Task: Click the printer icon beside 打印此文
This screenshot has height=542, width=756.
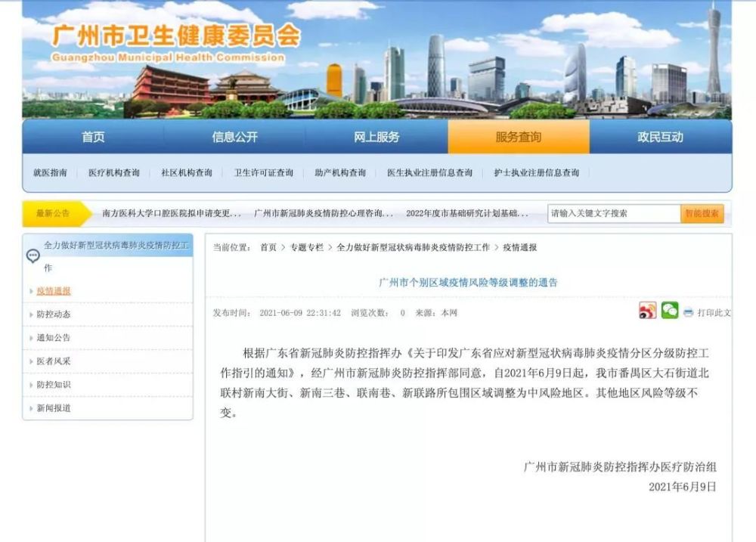Action: (x=688, y=312)
